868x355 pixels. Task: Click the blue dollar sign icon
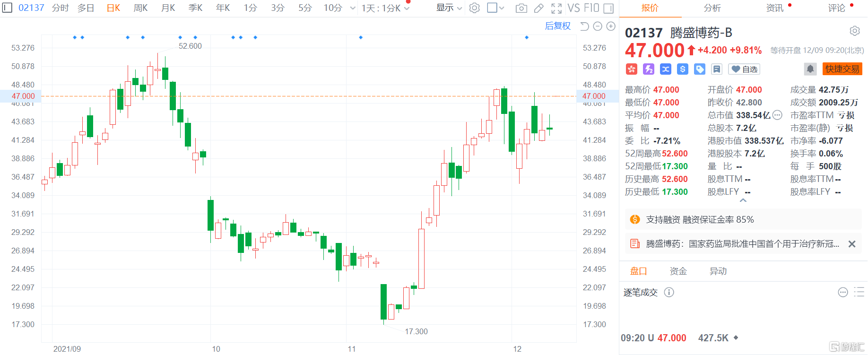tap(683, 69)
